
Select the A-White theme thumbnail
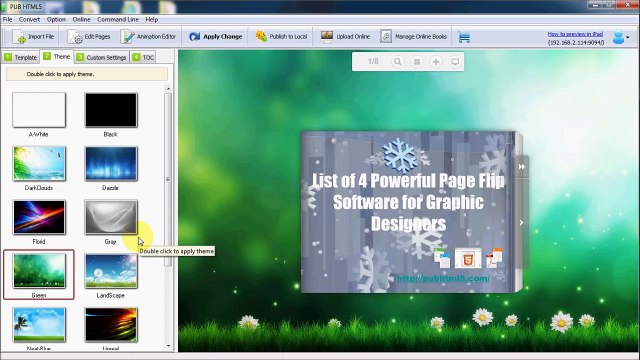click(39, 110)
